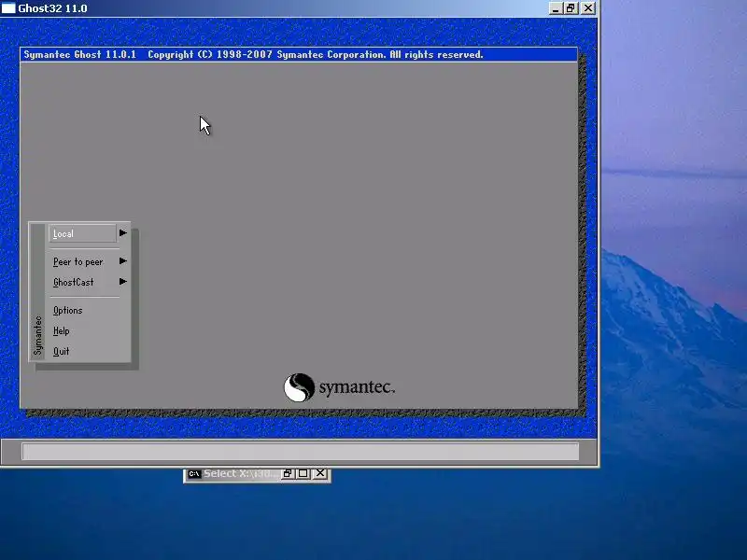747x560 pixels.
Task: Click the Symantec Ghost 11.0.1 copyright header text
Action: point(253,55)
